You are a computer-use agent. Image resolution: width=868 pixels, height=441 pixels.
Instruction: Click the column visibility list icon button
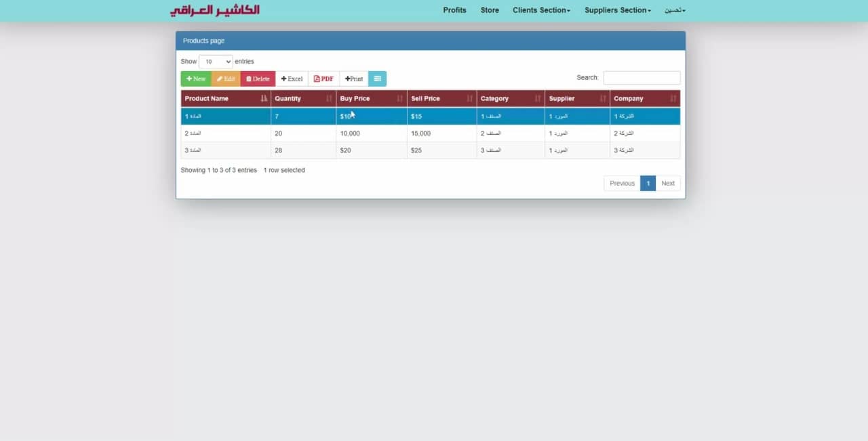[x=378, y=79]
